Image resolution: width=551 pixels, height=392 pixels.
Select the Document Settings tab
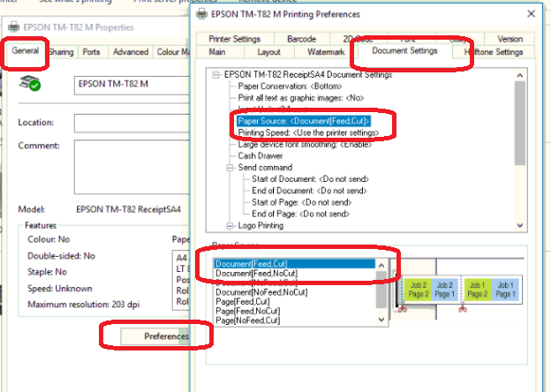point(404,51)
